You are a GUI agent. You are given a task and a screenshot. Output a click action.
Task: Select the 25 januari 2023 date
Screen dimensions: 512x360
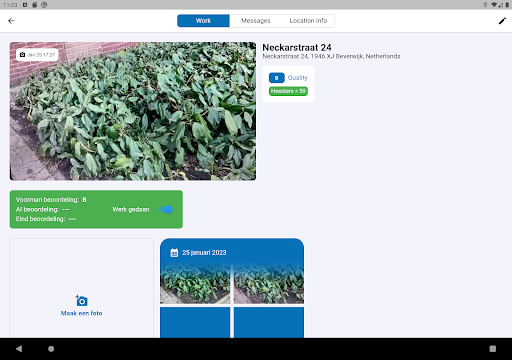(x=204, y=253)
